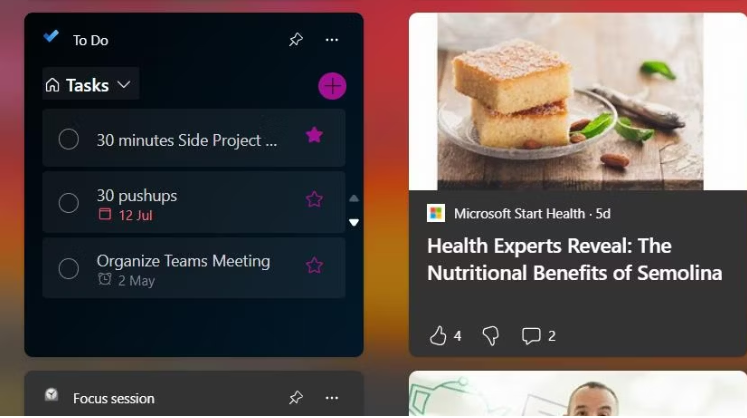The width and height of the screenshot is (747, 418).
Task: Expand the Tasks list dropdown
Action: [x=91, y=85]
